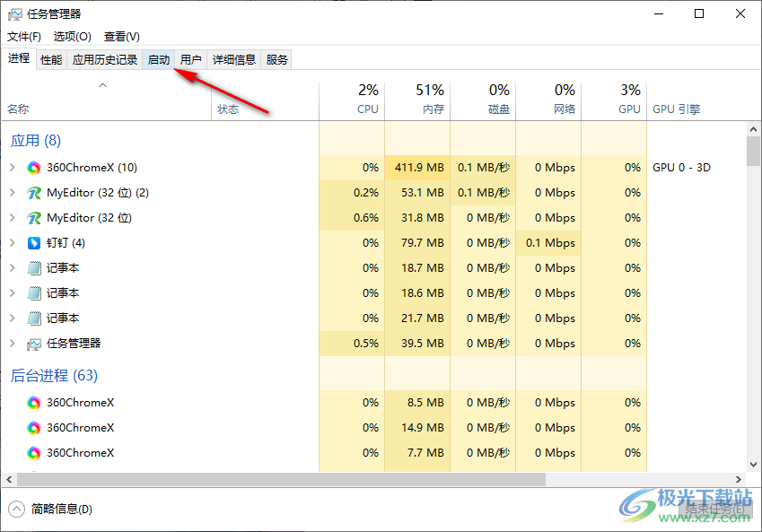Click the 0.1 Mbps network cell for 钉钉

coord(548,243)
